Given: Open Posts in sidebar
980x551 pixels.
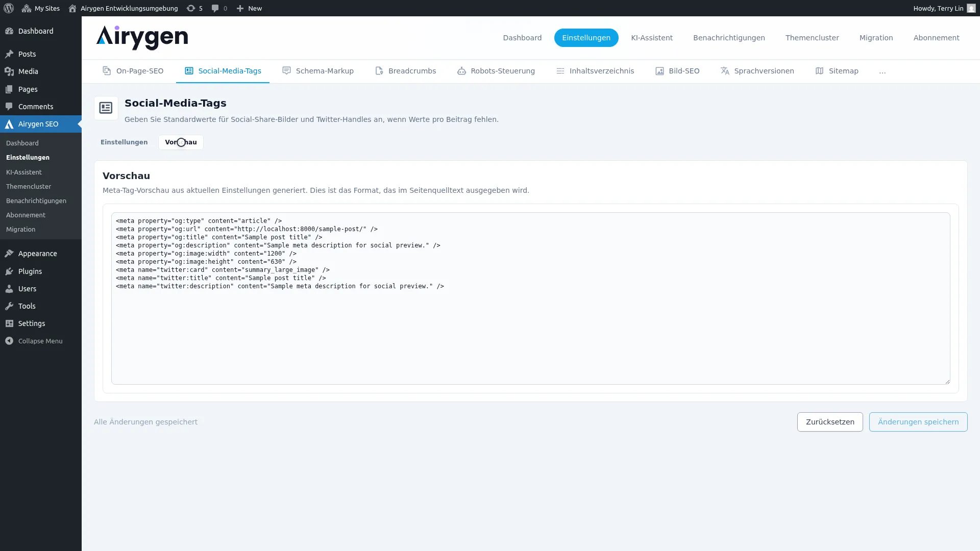Looking at the screenshot, I should click(x=41, y=54).
